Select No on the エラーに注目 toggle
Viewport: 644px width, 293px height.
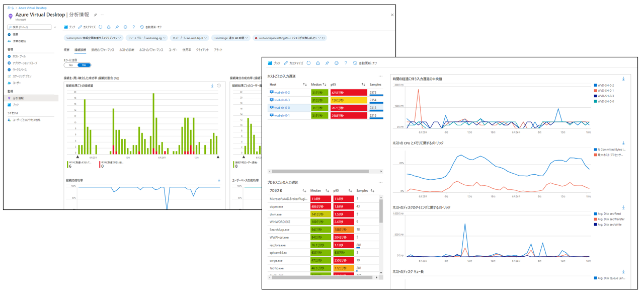(84, 65)
